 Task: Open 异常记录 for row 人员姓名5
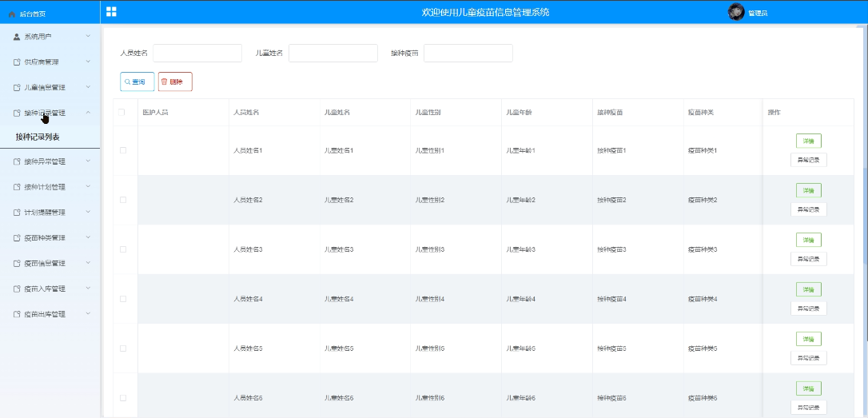tap(809, 357)
